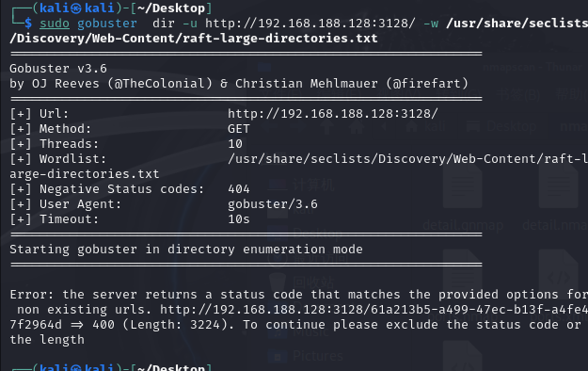Click the "dir" argument in the command
588x371 pixels.
164,24
